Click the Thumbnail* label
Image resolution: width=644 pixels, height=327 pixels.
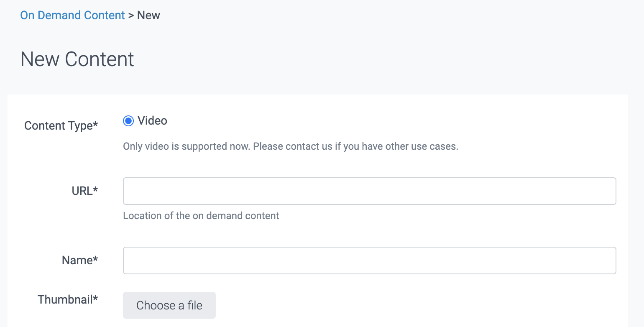pos(67,299)
